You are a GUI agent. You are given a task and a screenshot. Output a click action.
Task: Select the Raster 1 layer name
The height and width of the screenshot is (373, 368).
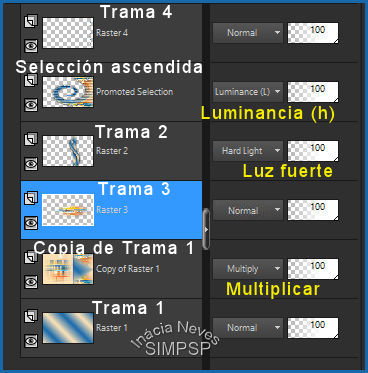(112, 328)
